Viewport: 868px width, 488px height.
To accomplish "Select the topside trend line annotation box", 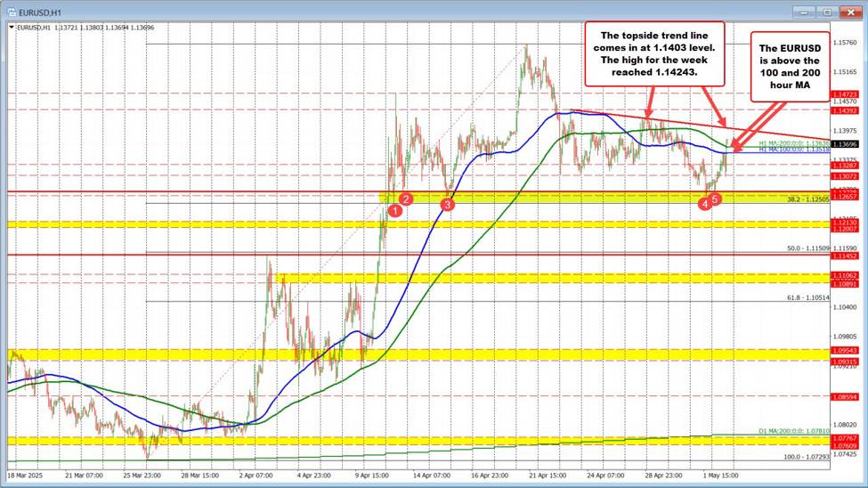I will coord(653,55).
